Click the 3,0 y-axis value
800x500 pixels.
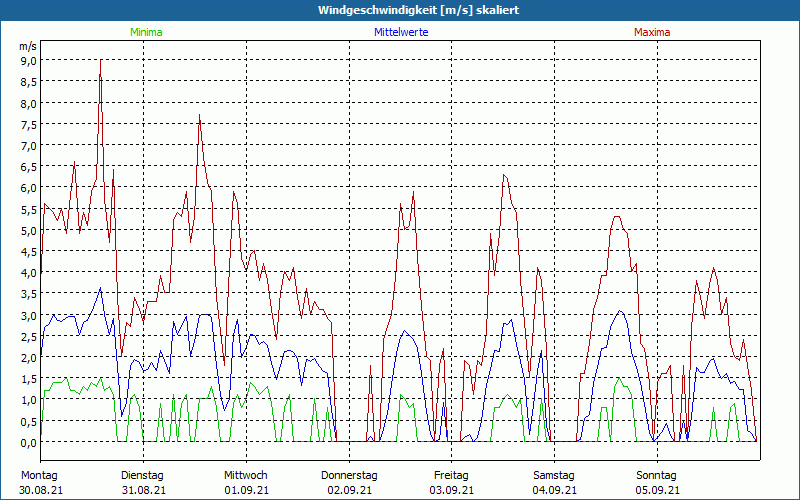pos(29,315)
